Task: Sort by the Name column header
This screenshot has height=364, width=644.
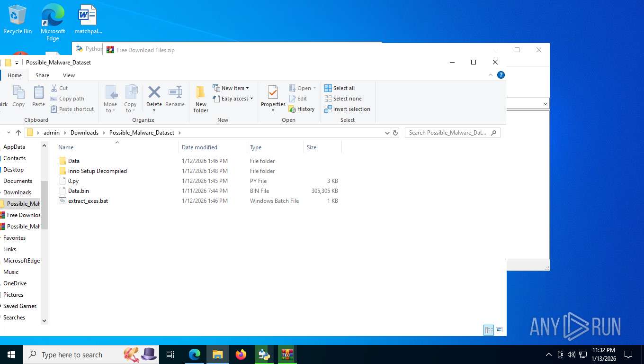Action: 117,147
